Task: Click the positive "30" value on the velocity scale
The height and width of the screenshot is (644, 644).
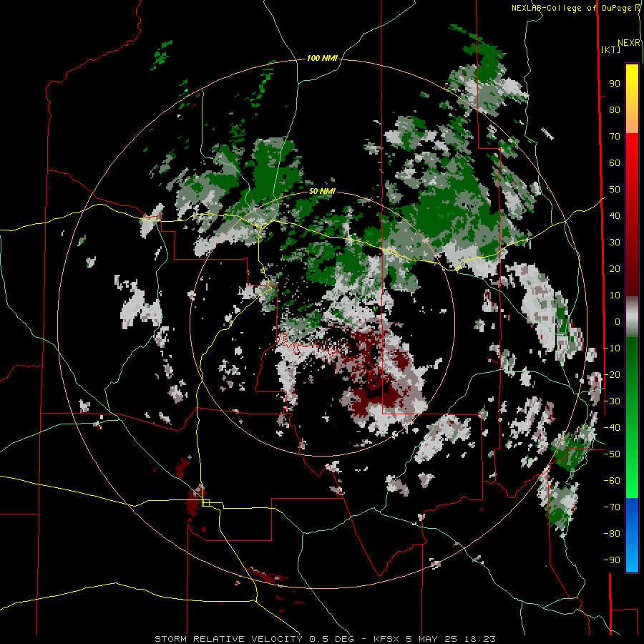Action: pyautogui.click(x=615, y=243)
